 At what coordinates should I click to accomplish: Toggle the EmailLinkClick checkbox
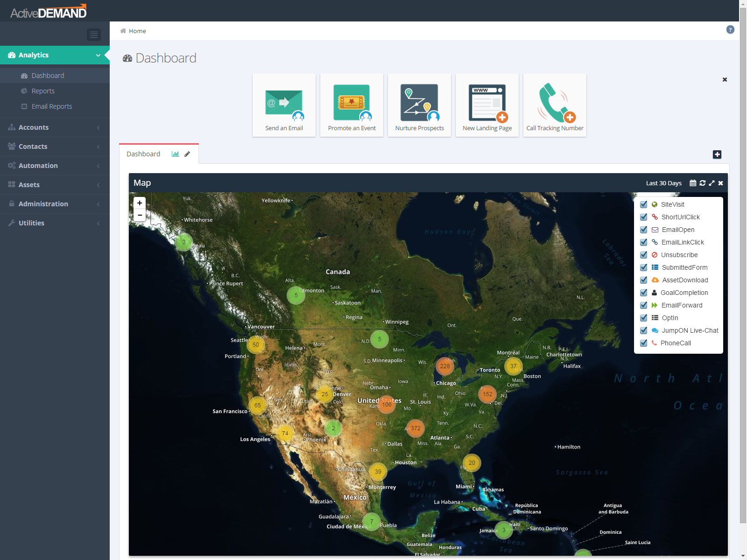click(643, 242)
